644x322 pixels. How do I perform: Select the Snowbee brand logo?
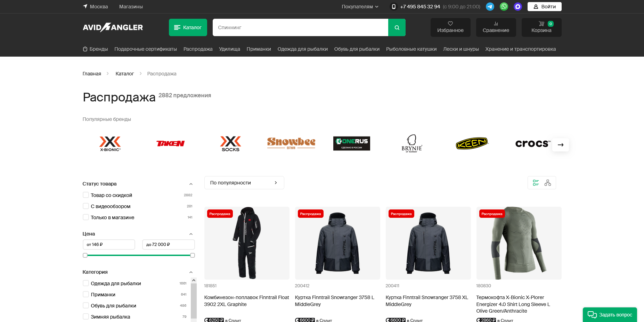point(291,143)
